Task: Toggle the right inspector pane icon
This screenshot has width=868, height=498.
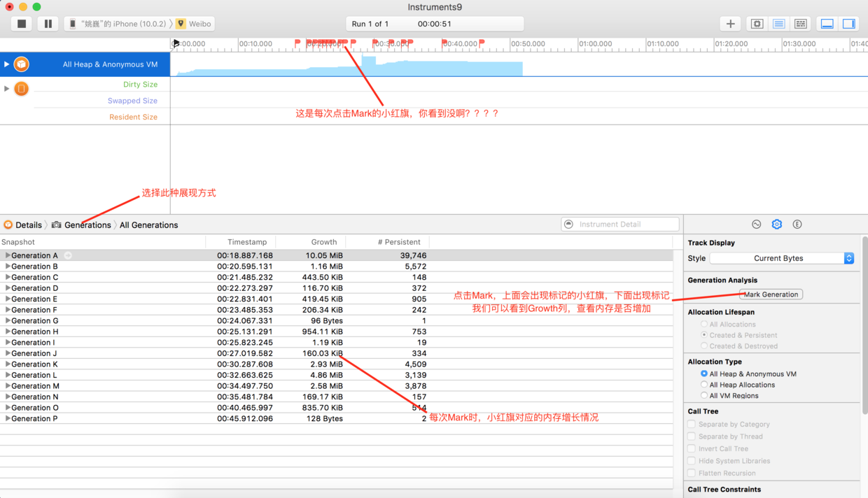Action: 848,23
